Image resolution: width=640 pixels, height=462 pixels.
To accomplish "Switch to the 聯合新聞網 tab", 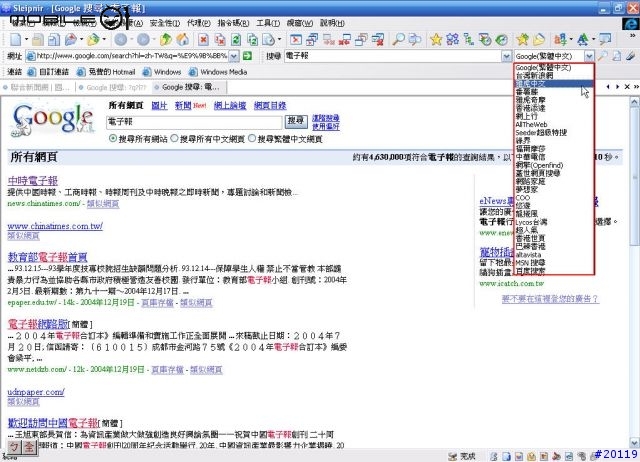I will 38,87.
